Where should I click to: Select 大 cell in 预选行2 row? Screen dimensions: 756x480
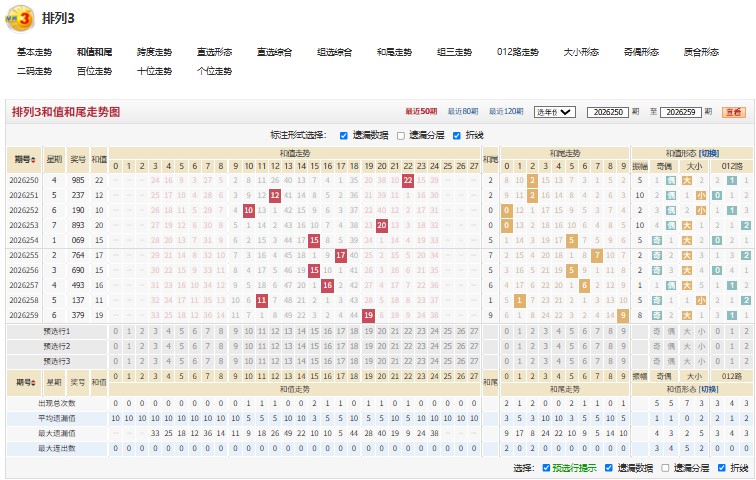(x=687, y=347)
